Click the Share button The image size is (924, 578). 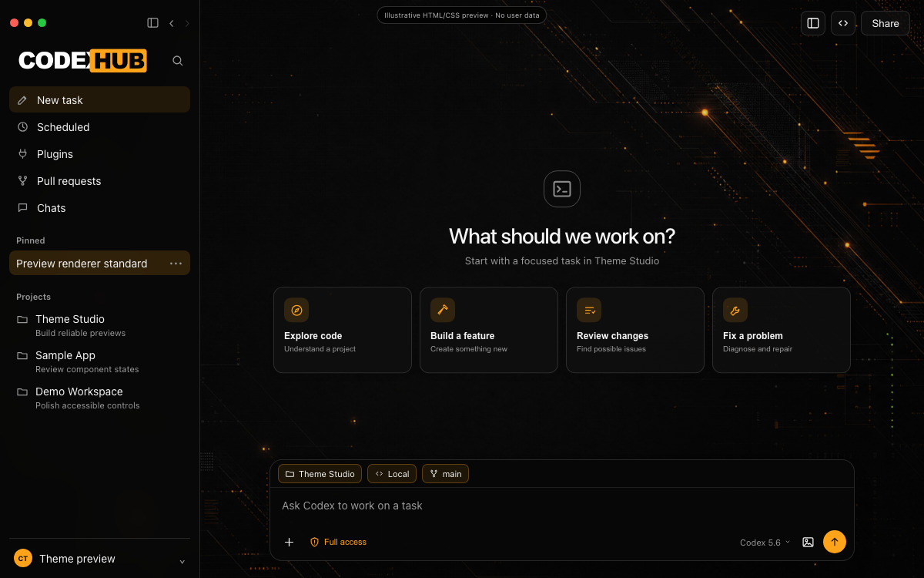[x=885, y=23]
